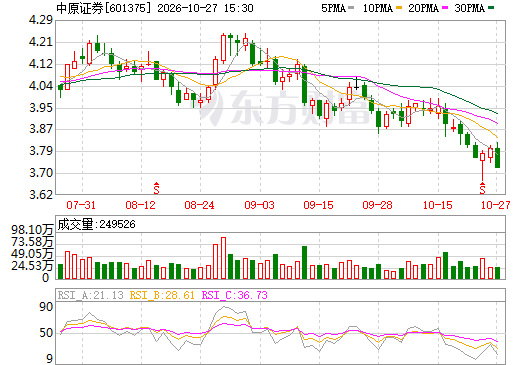This screenshot has height=365, width=520.
Task: Click the 20PMA legend label
Action: (423, 8)
